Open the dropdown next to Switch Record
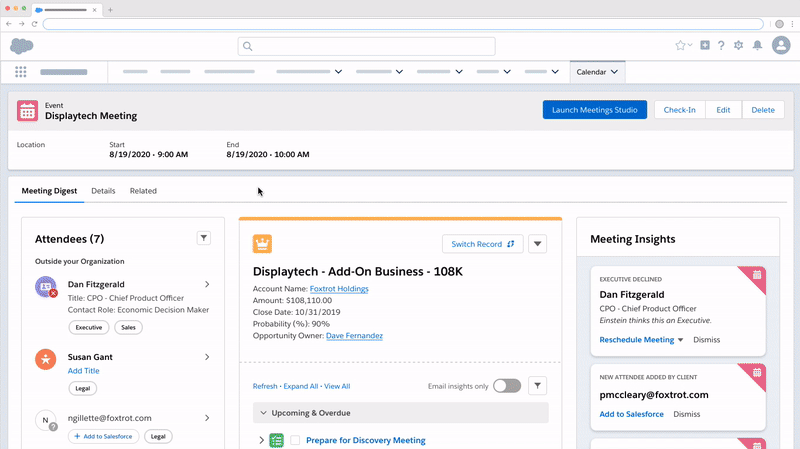This screenshot has height=449, width=800. click(537, 243)
